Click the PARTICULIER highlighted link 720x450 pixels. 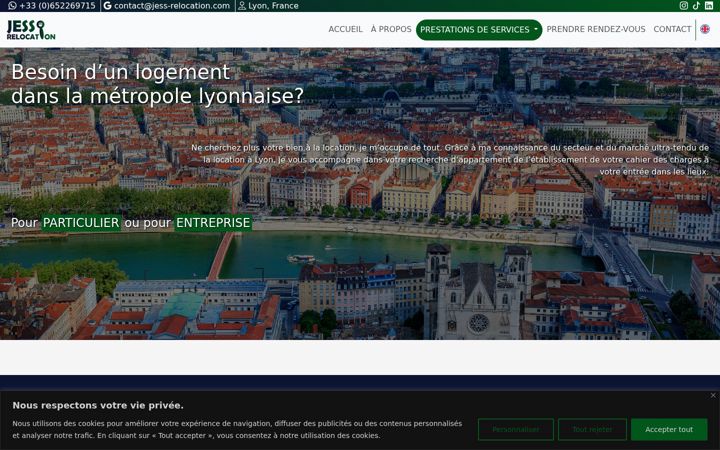[x=81, y=223]
